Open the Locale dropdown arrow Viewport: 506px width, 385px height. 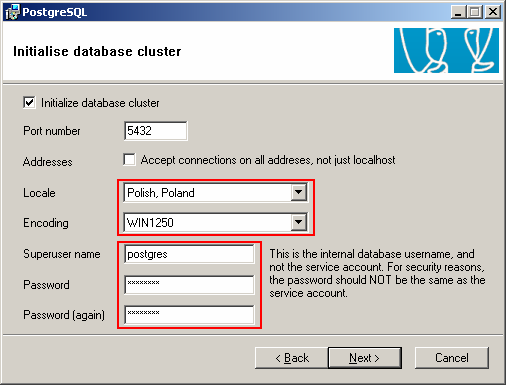pyautogui.click(x=298, y=192)
